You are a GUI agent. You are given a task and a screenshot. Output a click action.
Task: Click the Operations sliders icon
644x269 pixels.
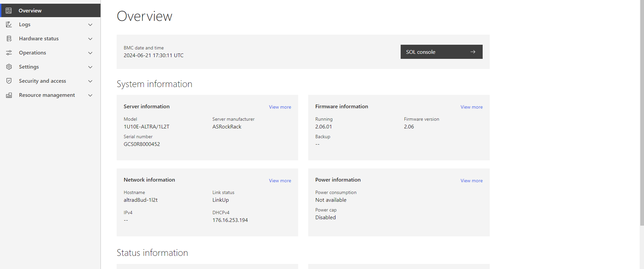pos(9,53)
